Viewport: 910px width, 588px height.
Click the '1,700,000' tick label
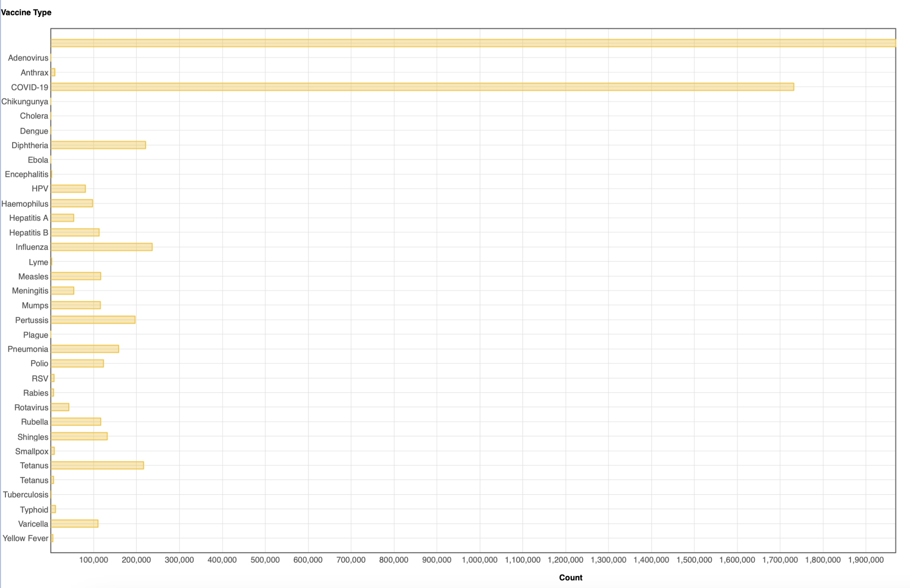[x=780, y=560]
